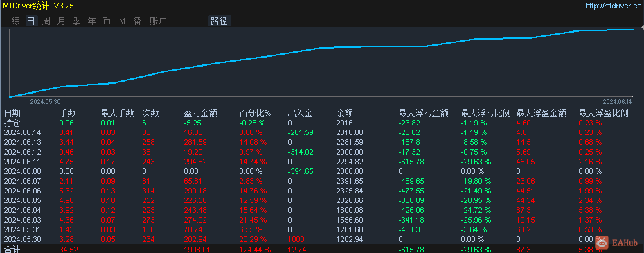This screenshot has width=644, height=253.
Task: Select the 2024.06.06 date row
Action: coord(22,191)
